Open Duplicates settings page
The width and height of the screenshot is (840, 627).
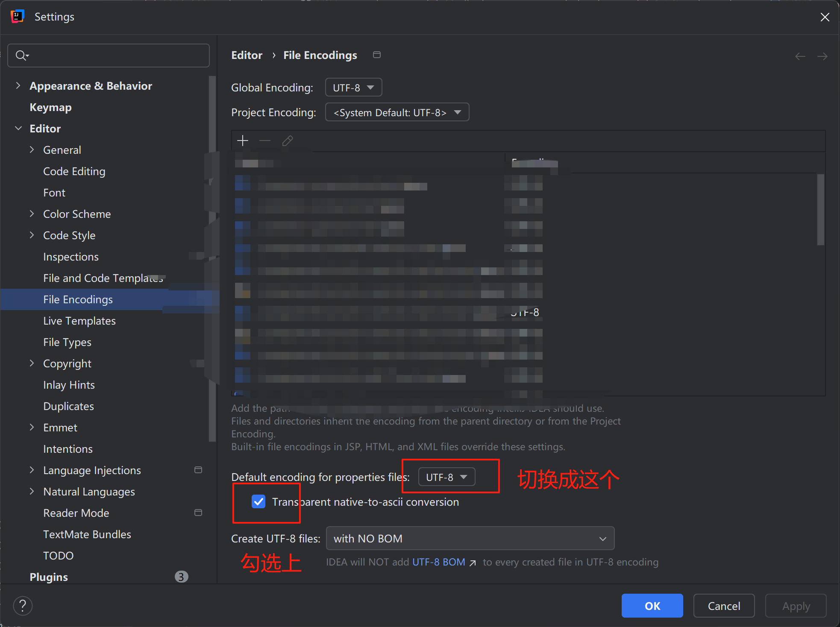68,406
